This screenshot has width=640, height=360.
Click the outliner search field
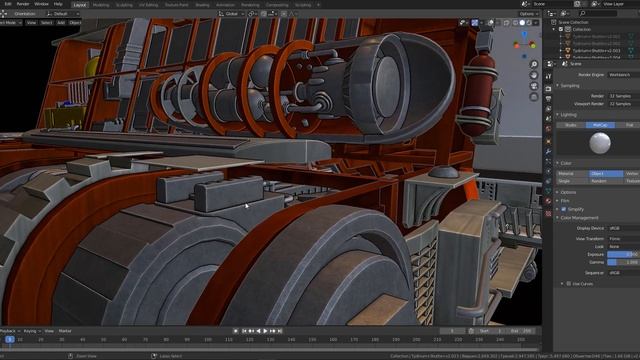point(598,13)
